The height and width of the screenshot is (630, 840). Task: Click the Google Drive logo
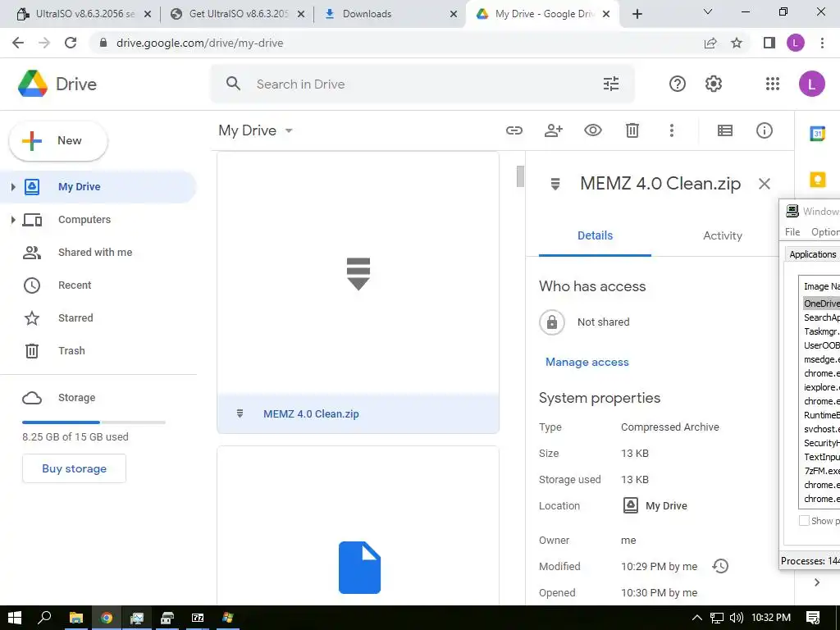click(x=33, y=84)
